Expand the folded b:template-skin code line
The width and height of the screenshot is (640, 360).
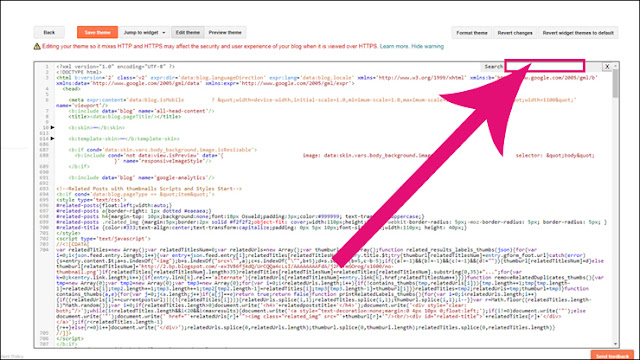click(52, 139)
